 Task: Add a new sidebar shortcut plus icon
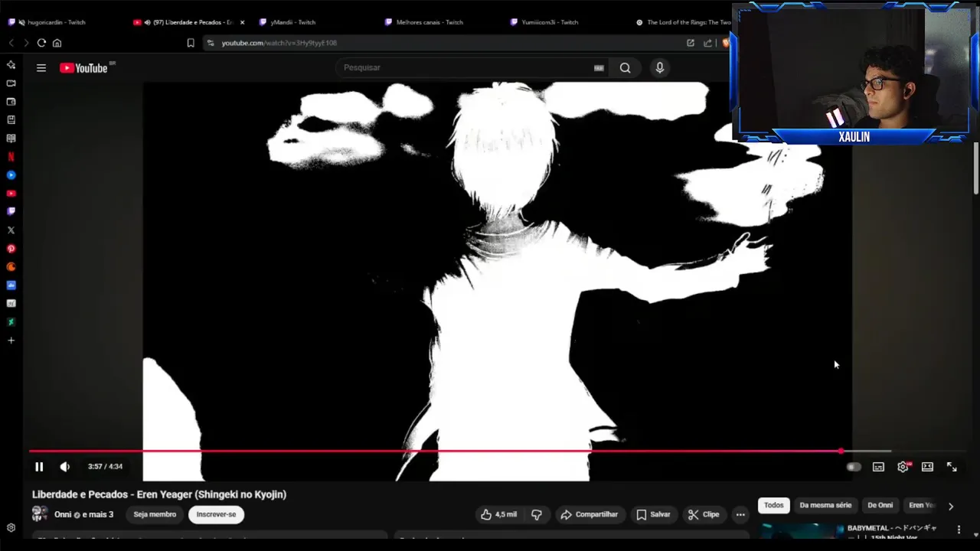click(11, 341)
